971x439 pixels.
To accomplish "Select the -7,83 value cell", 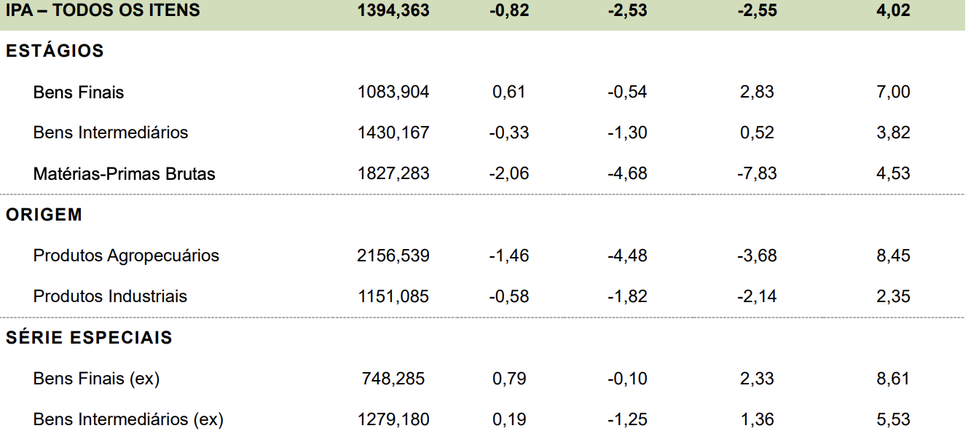I will [756, 173].
